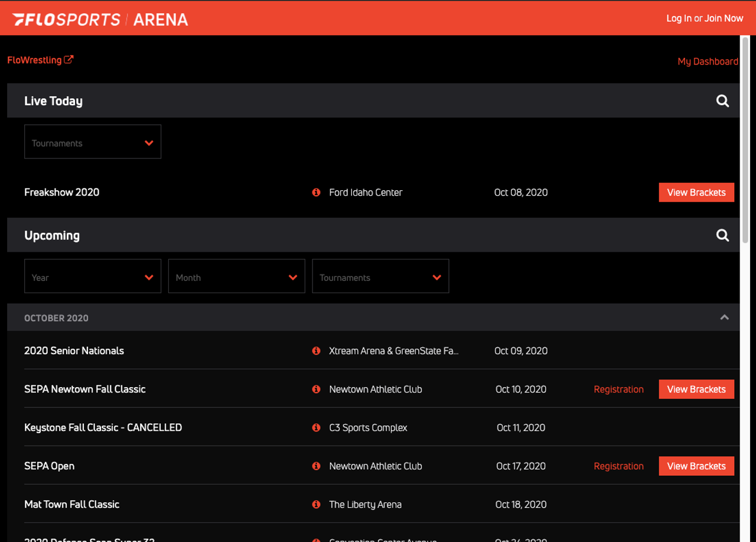Open search in the Live Today section

click(x=722, y=100)
